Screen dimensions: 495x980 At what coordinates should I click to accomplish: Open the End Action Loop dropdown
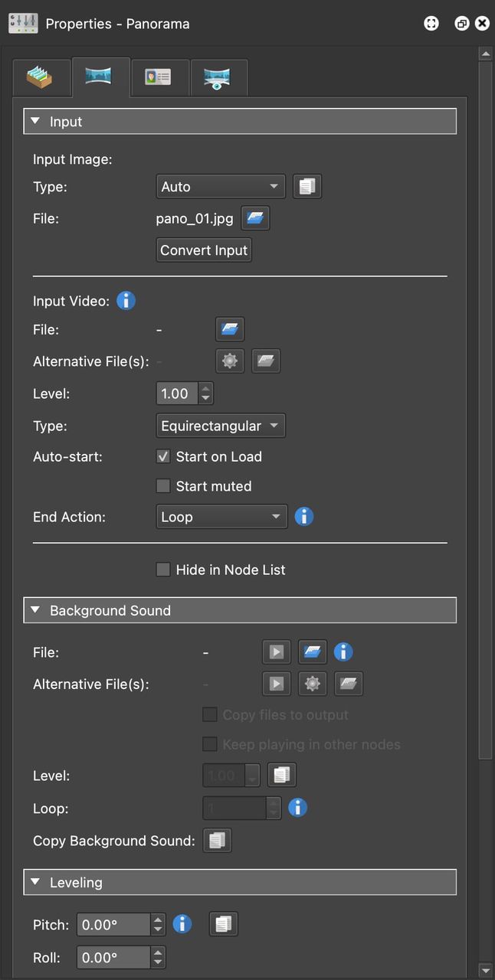[x=221, y=517]
